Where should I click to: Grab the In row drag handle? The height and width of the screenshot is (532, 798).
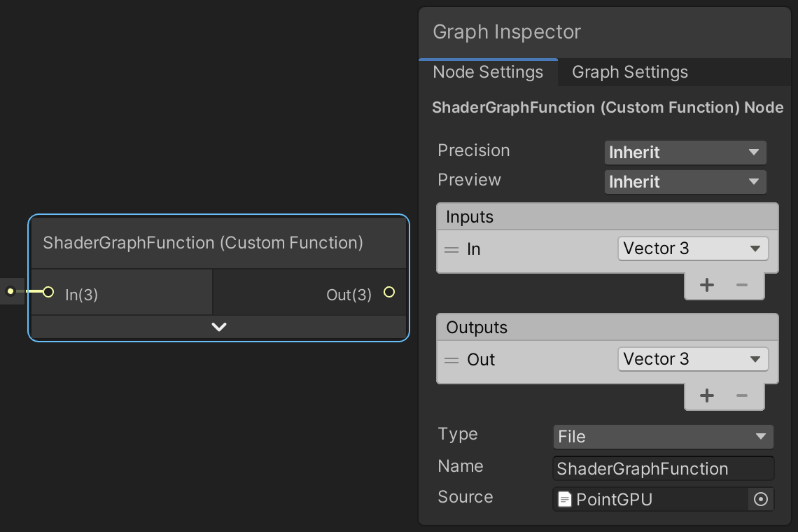pos(452,249)
